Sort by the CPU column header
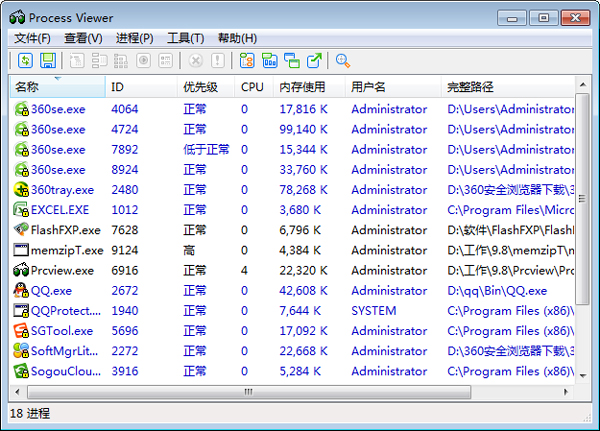This screenshot has width=600, height=431. [x=254, y=87]
